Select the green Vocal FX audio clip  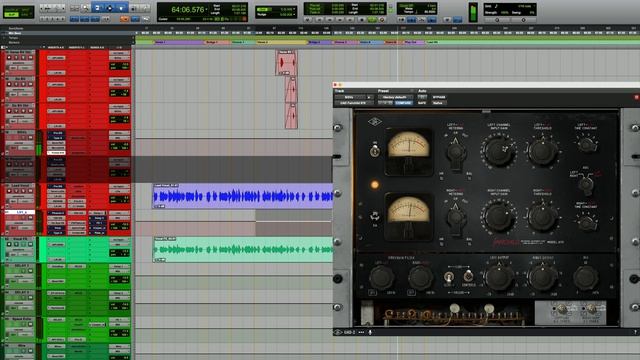[243, 249]
